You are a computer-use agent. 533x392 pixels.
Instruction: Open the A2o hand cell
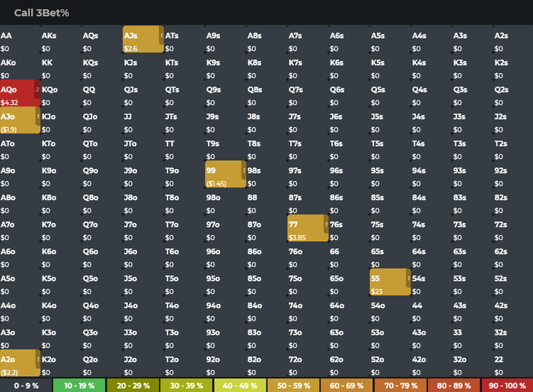(20, 363)
